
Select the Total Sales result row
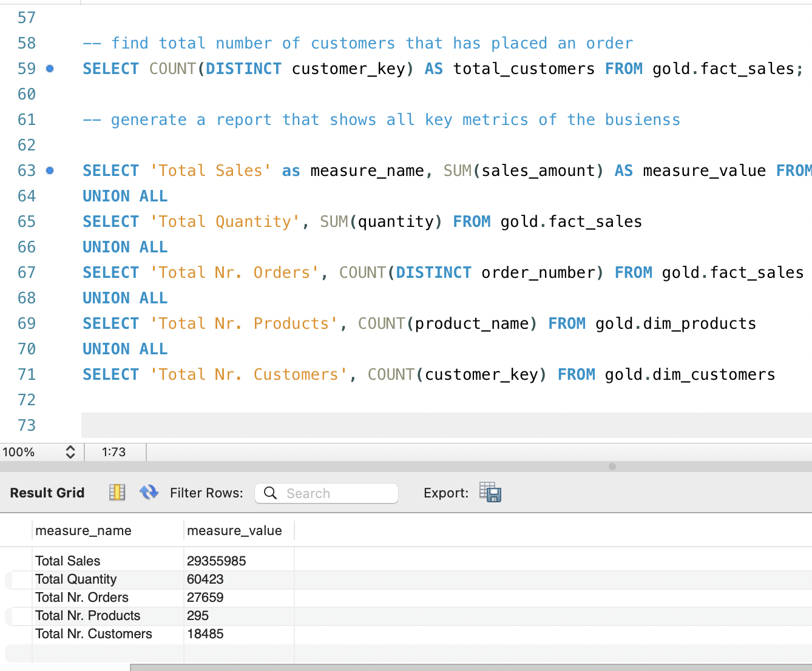pos(68,561)
